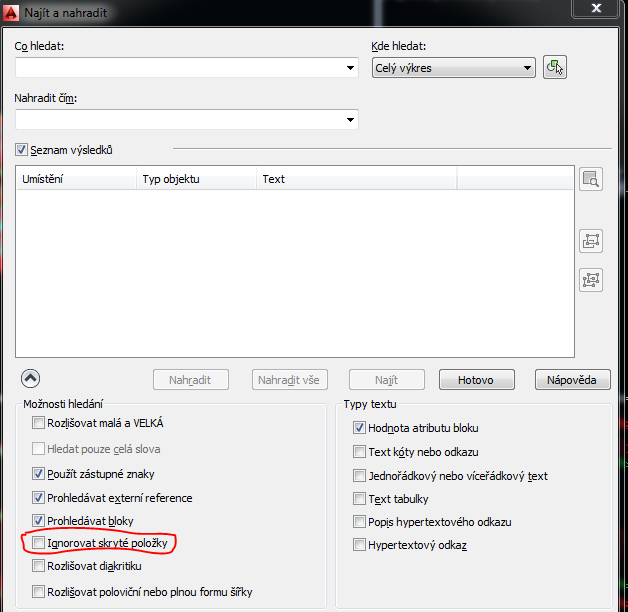This screenshot has height=612, width=628.
Task: Enable Rozlišovat malá a VELKÁ checkbox
Action: point(39,423)
